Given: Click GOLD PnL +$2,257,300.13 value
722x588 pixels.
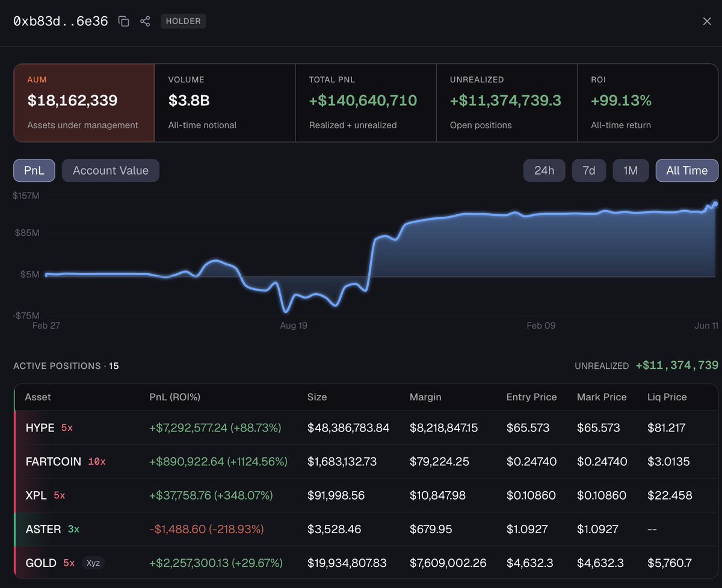Looking at the screenshot, I should pos(216,563).
